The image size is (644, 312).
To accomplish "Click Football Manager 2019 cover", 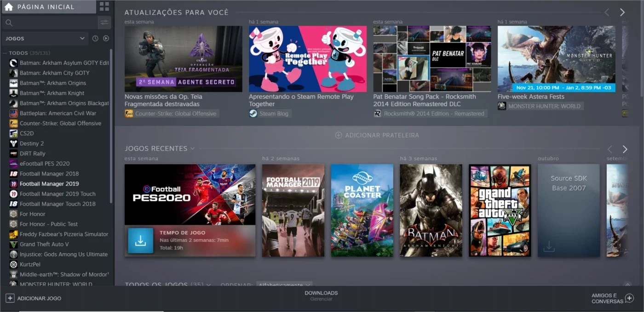I will click(293, 210).
